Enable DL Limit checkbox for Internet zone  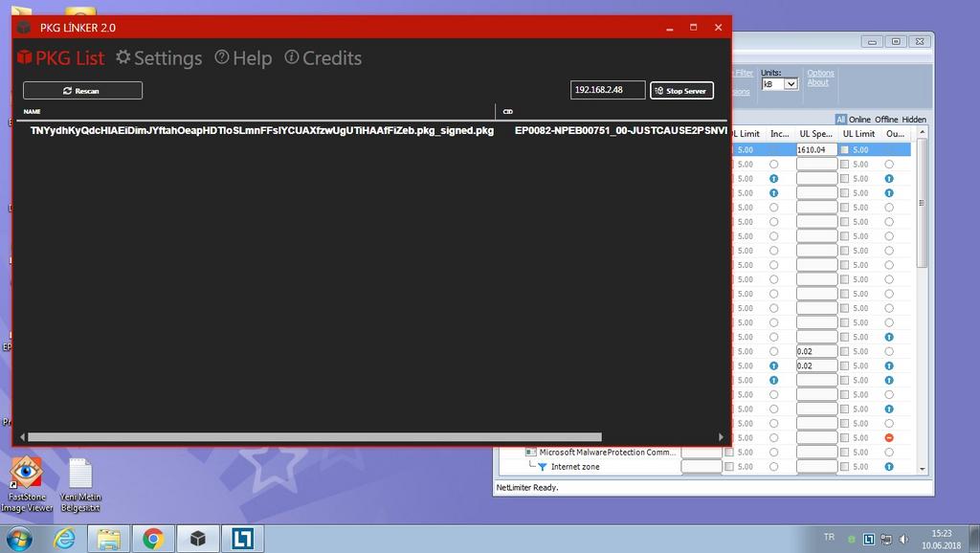click(x=728, y=467)
